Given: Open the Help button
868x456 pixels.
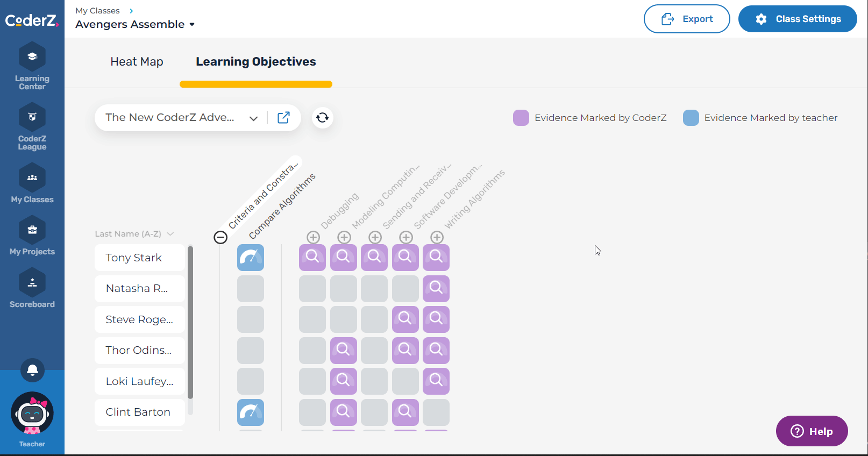Looking at the screenshot, I should (x=812, y=431).
